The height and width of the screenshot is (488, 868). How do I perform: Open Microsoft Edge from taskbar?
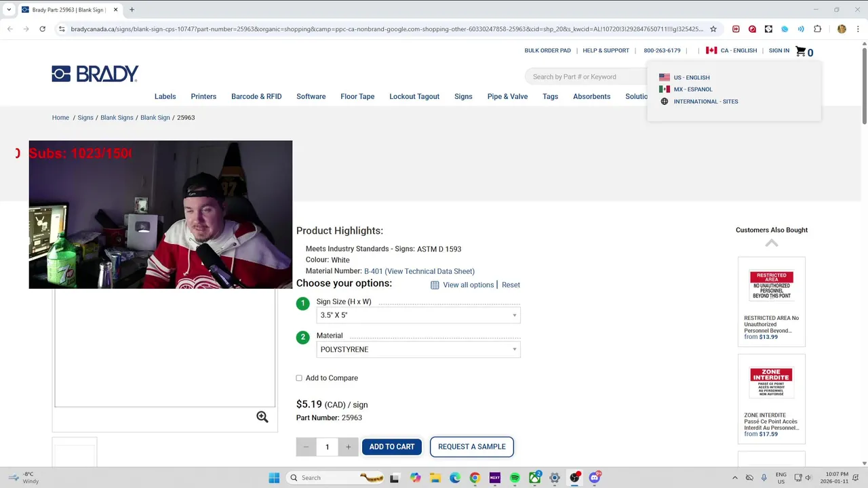coord(455,478)
